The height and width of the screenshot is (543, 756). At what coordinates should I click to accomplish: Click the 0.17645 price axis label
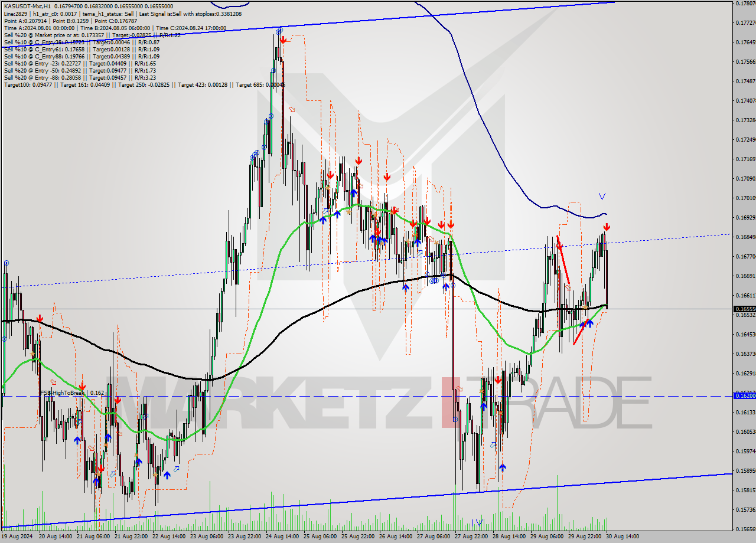pos(745,42)
